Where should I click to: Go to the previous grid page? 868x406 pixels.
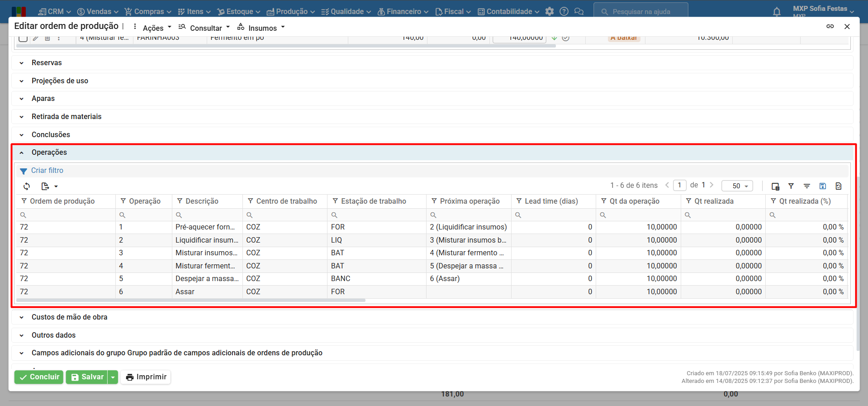pyautogui.click(x=667, y=185)
